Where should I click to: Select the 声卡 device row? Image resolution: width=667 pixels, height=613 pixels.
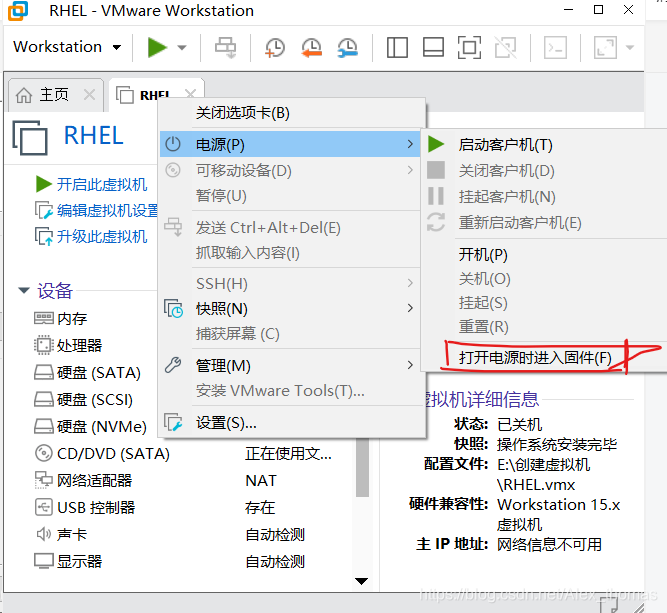point(61,534)
